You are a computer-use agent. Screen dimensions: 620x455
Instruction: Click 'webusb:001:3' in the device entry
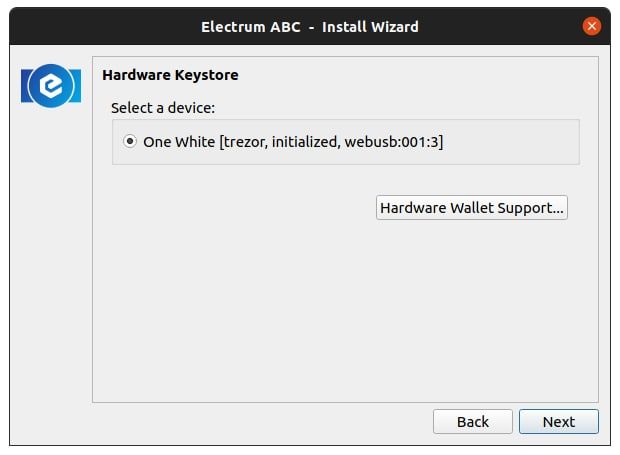pyautogui.click(x=393, y=142)
